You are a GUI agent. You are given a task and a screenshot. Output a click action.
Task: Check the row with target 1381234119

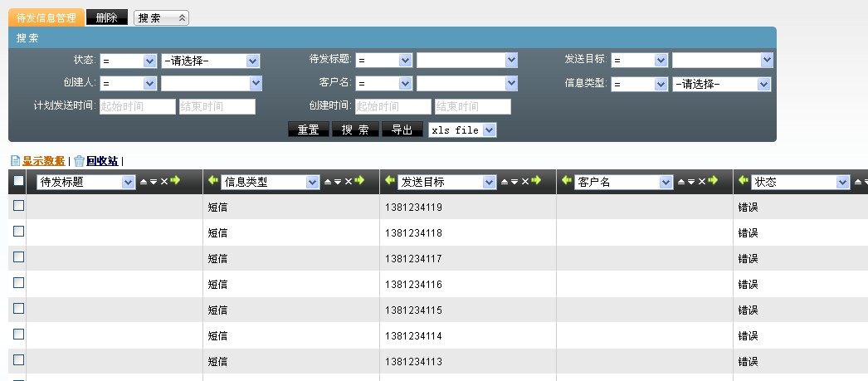tap(18, 206)
